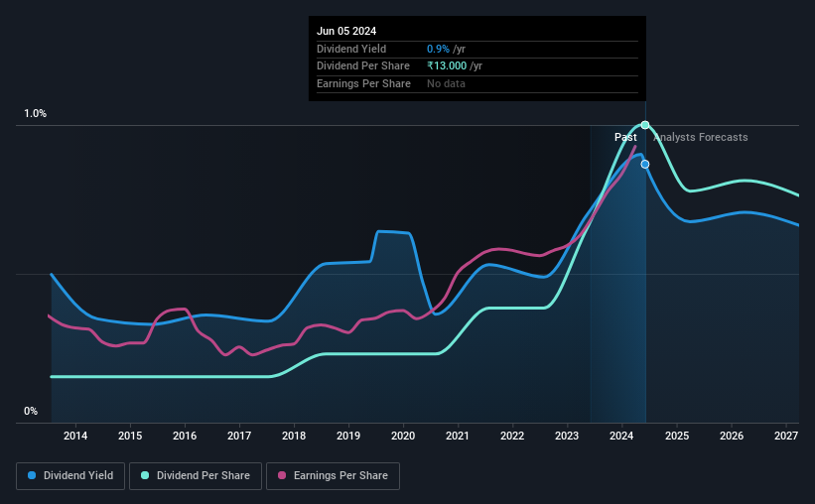The width and height of the screenshot is (815, 504).
Task: Click the tooltip Dividend Yield row label
Action: (351, 49)
